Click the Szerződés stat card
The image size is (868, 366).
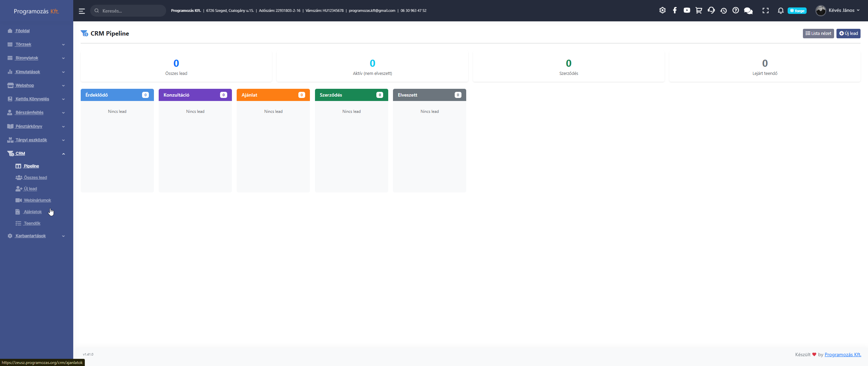click(569, 67)
